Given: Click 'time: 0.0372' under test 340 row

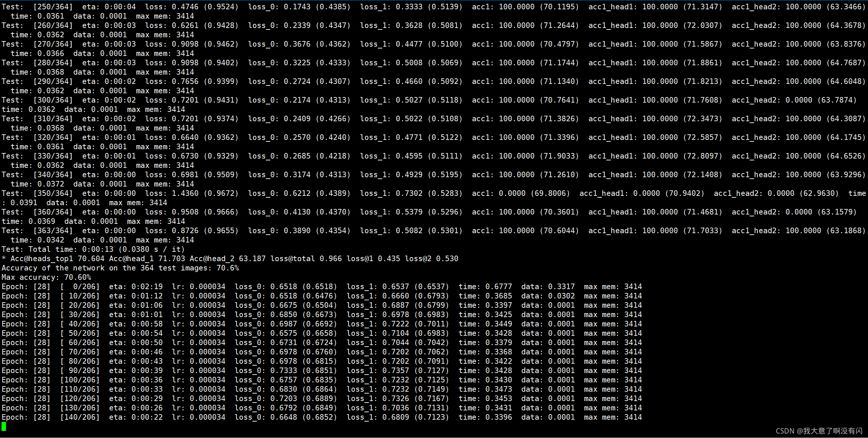Looking at the screenshot, I should coord(37,184).
